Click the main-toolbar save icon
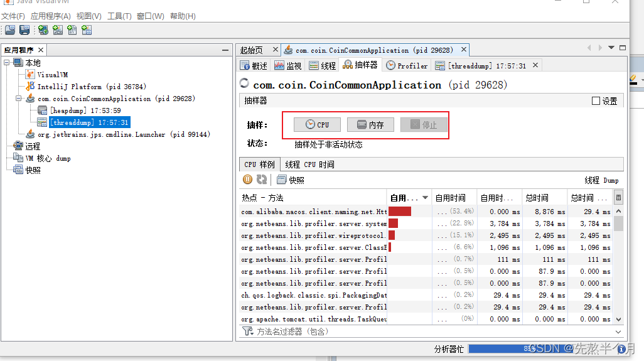This screenshot has height=361, width=644. tap(24, 30)
